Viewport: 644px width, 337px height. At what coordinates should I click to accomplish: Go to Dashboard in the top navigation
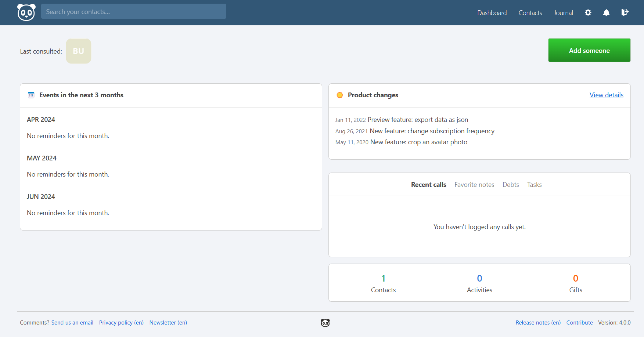click(x=492, y=13)
